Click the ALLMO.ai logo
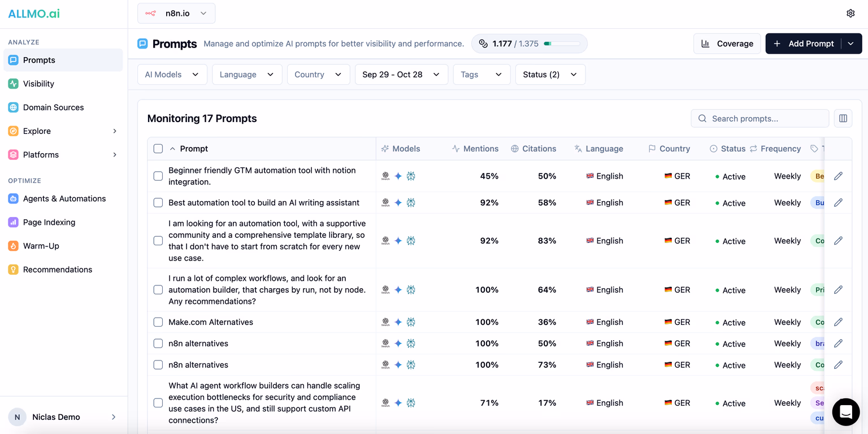The image size is (868, 434). pos(34,14)
